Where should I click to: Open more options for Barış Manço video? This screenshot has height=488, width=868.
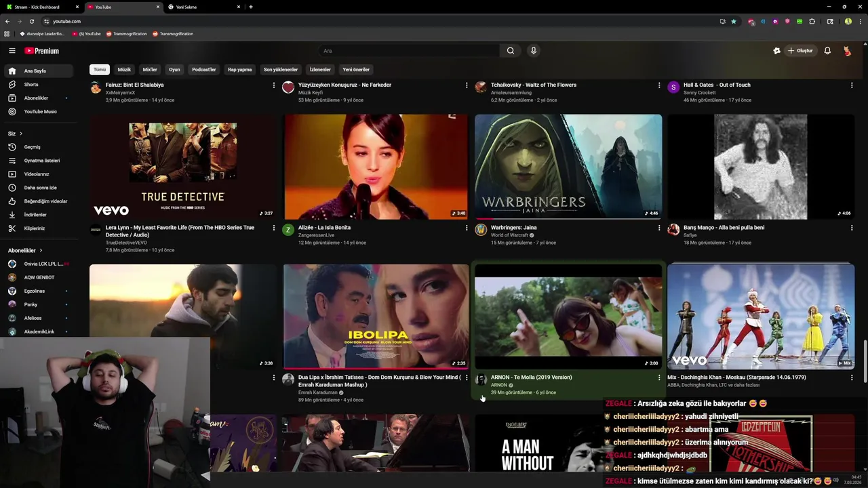852,228
